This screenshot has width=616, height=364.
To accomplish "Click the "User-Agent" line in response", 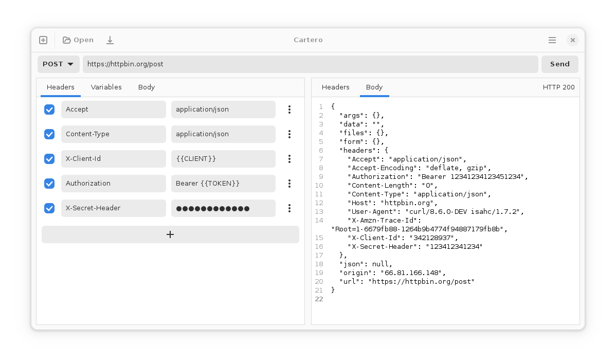I will pos(436,212).
